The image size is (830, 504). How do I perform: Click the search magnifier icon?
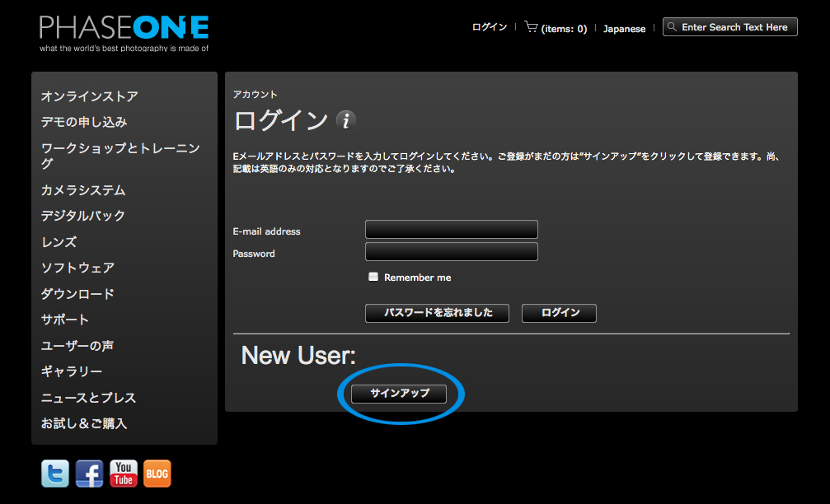point(674,26)
